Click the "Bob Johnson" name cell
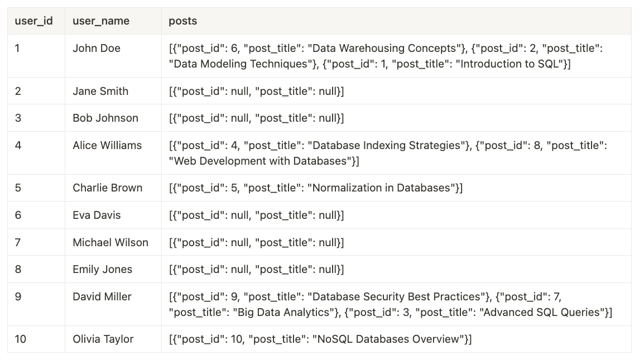Screen dimensions: 644x364 105,118
